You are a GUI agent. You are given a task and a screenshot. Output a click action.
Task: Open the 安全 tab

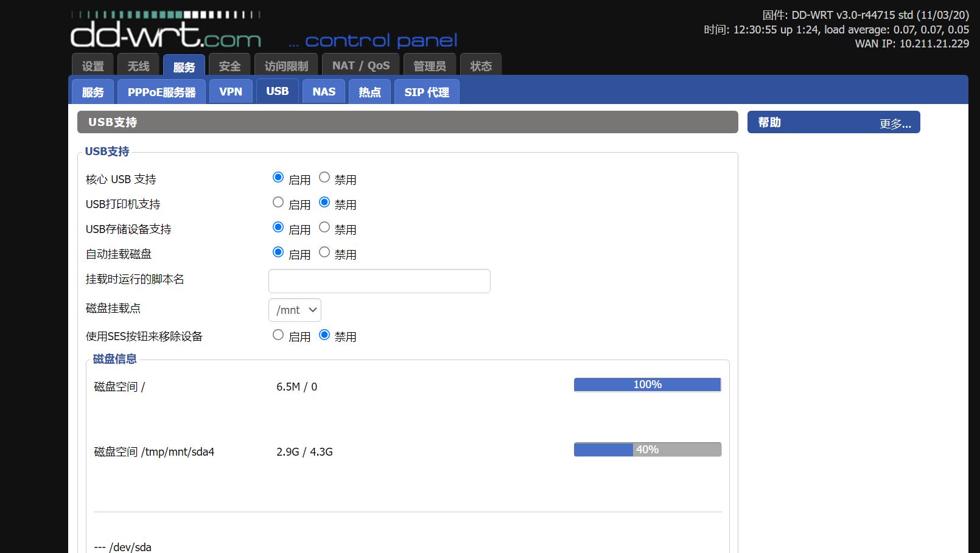point(229,66)
